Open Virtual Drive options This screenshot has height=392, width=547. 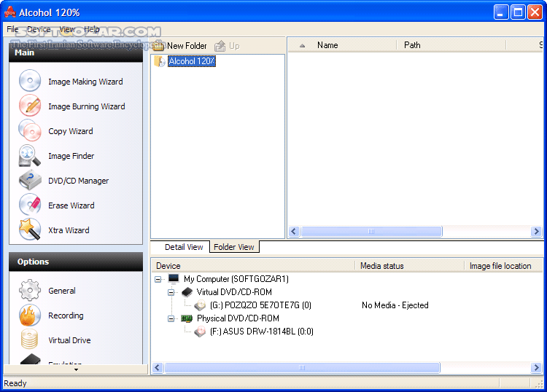click(30, 340)
